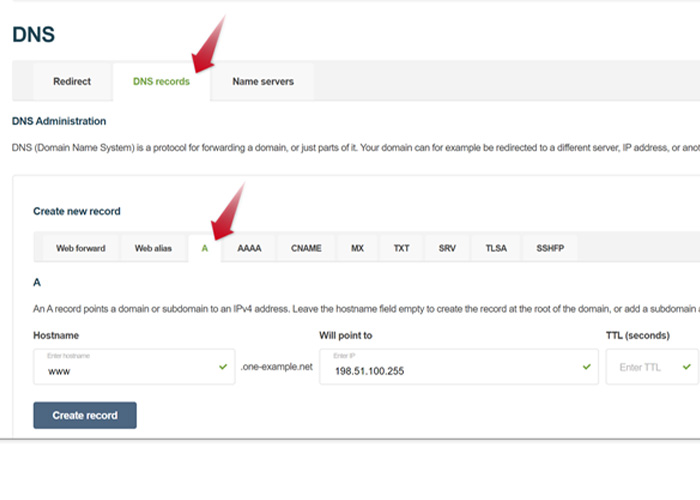
Task: Switch to the AAAA record tab
Action: [249, 248]
